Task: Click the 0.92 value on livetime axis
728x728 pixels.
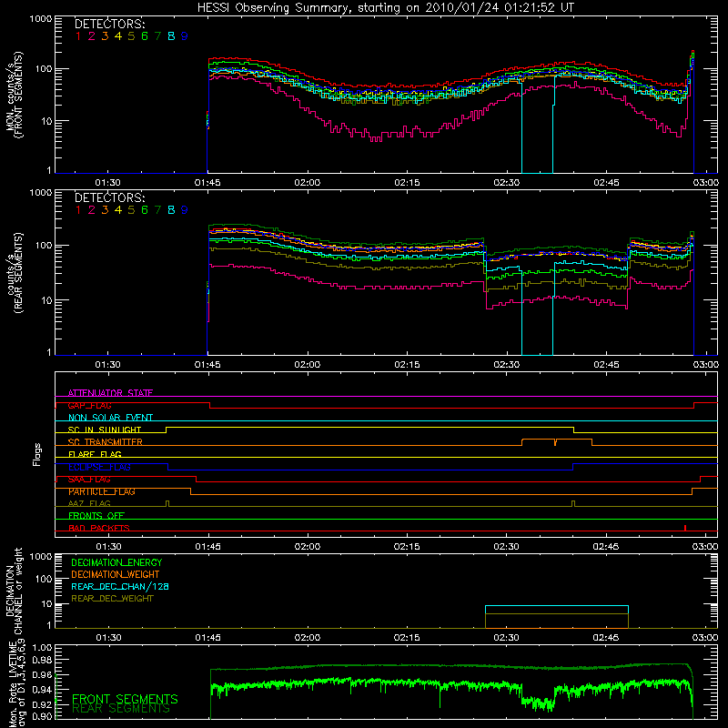Action: 42,705
